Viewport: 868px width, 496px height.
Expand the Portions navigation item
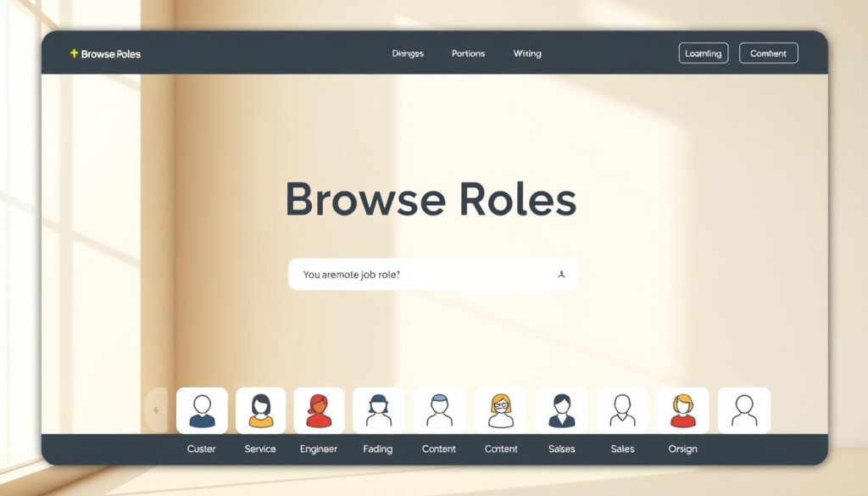(467, 53)
